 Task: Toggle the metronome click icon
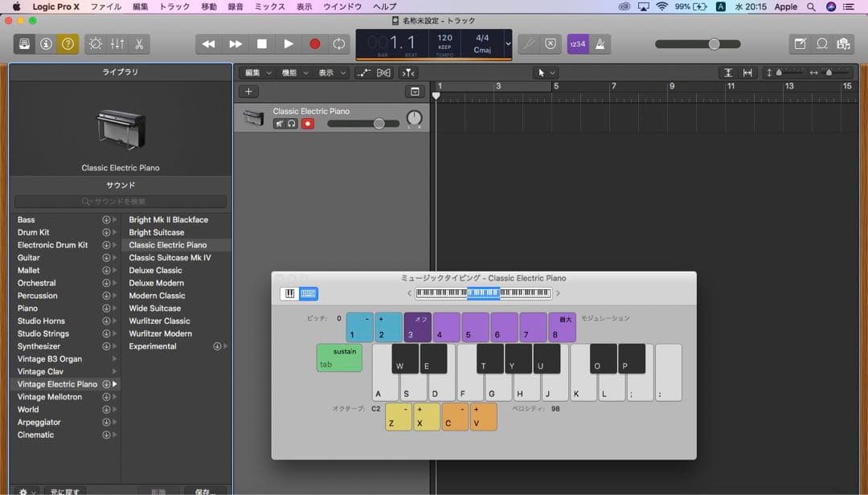pos(600,44)
